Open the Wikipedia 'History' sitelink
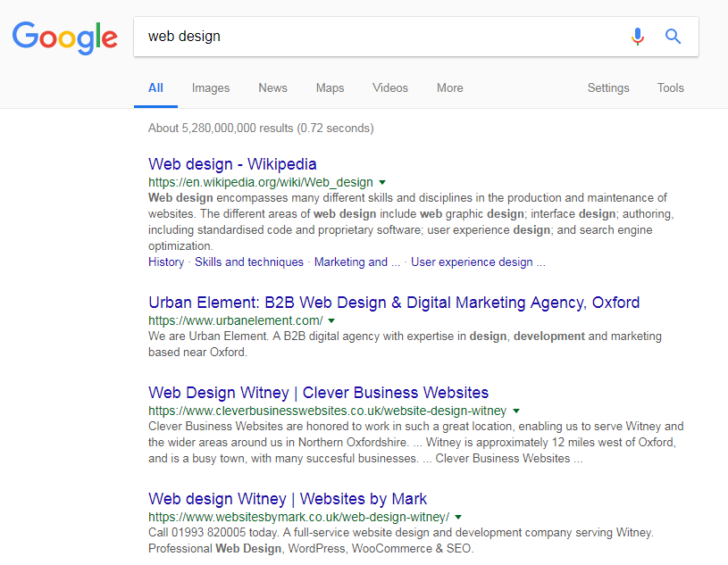This screenshot has height=565, width=728. (x=166, y=262)
